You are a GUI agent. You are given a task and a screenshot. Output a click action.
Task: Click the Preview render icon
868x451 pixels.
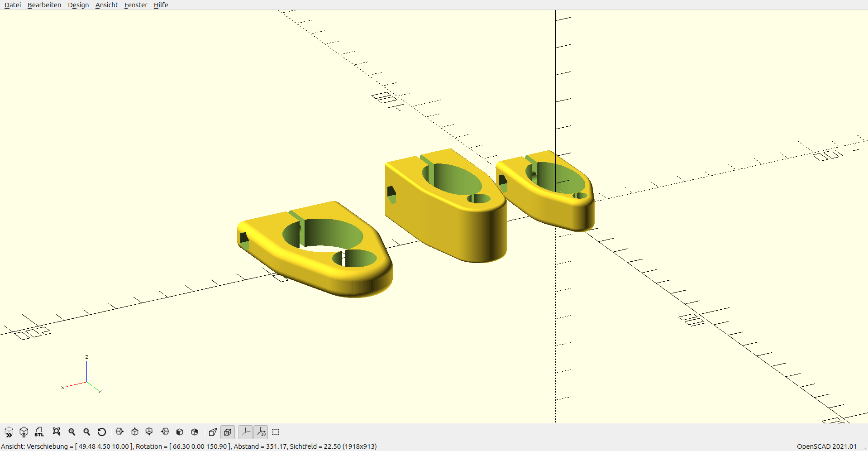tap(9, 432)
